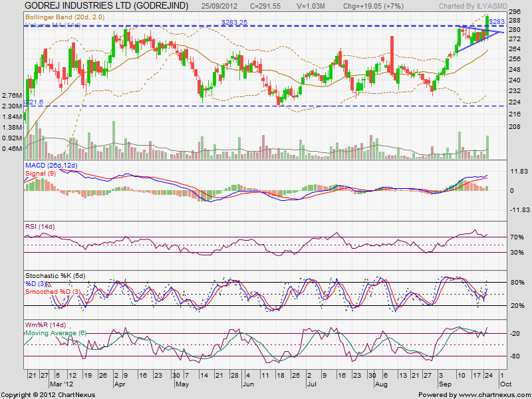
Task: Select the Smoothed %D (3) legend label
Action: (53, 292)
